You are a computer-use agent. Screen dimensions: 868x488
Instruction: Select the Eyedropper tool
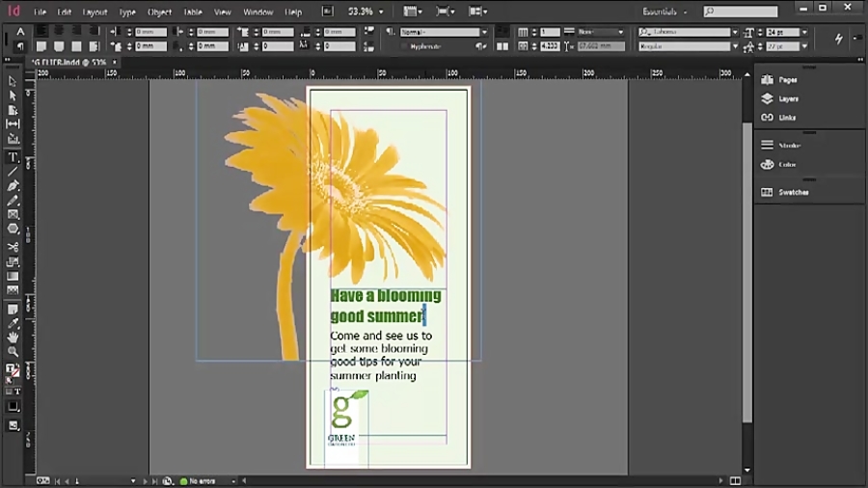pyautogui.click(x=13, y=323)
